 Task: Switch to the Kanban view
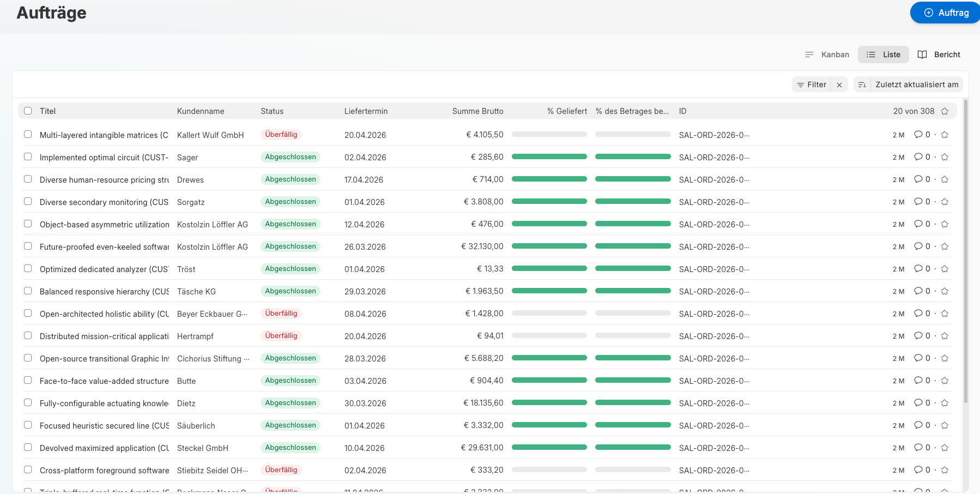[827, 55]
